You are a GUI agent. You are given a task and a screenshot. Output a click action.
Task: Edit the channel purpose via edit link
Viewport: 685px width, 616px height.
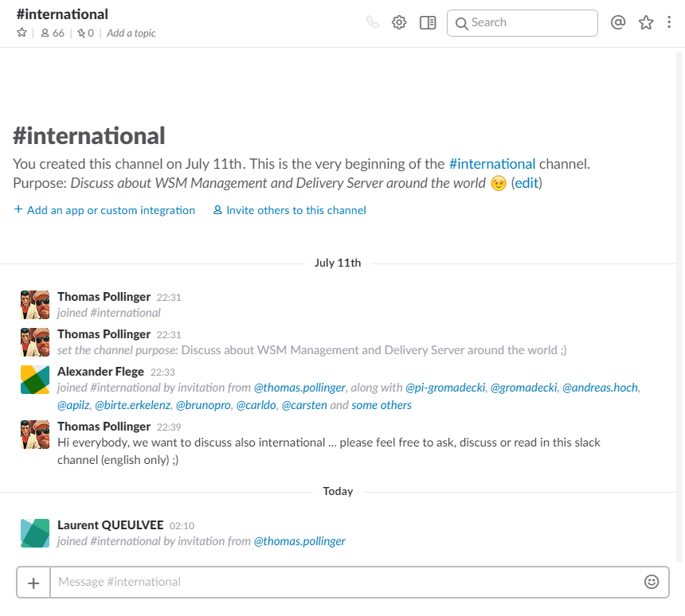coord(526,183)
